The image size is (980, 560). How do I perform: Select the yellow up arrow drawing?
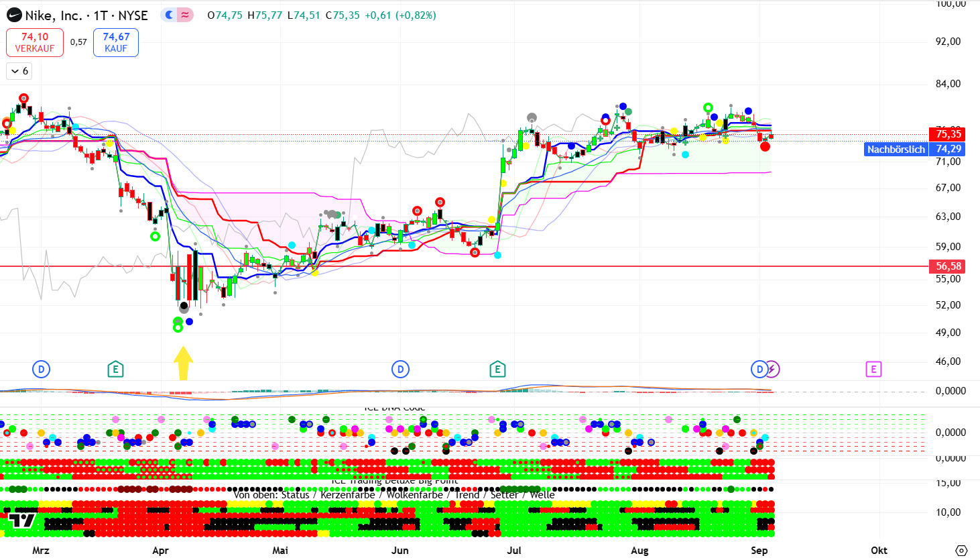[x=183, y=363]
